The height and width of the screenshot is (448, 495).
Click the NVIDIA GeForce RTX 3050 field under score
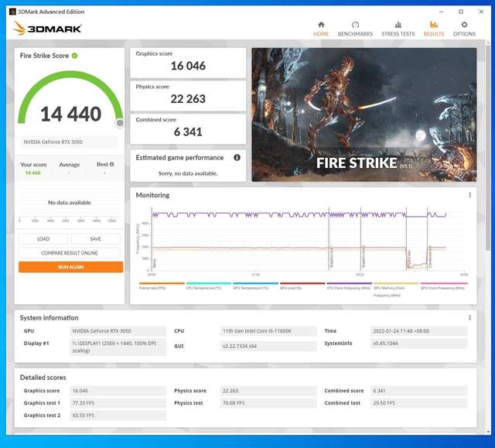[70, 142]
